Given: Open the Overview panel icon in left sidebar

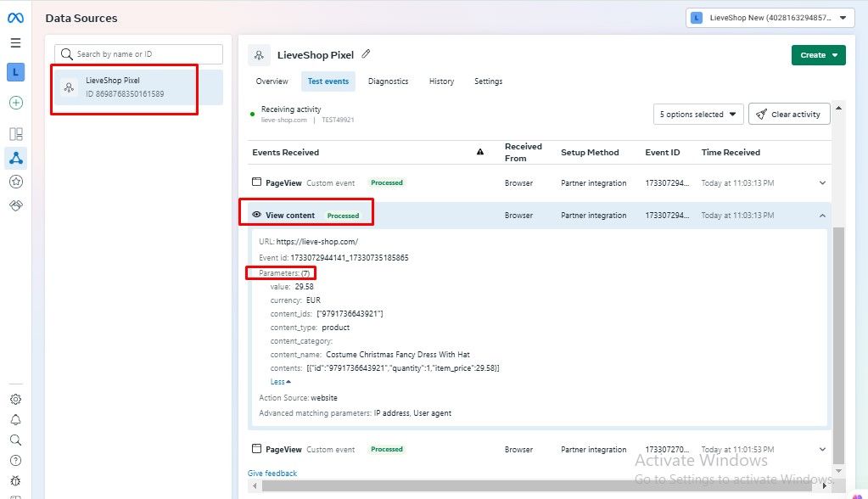Looking at the screenshot, I should pos(15,134).
